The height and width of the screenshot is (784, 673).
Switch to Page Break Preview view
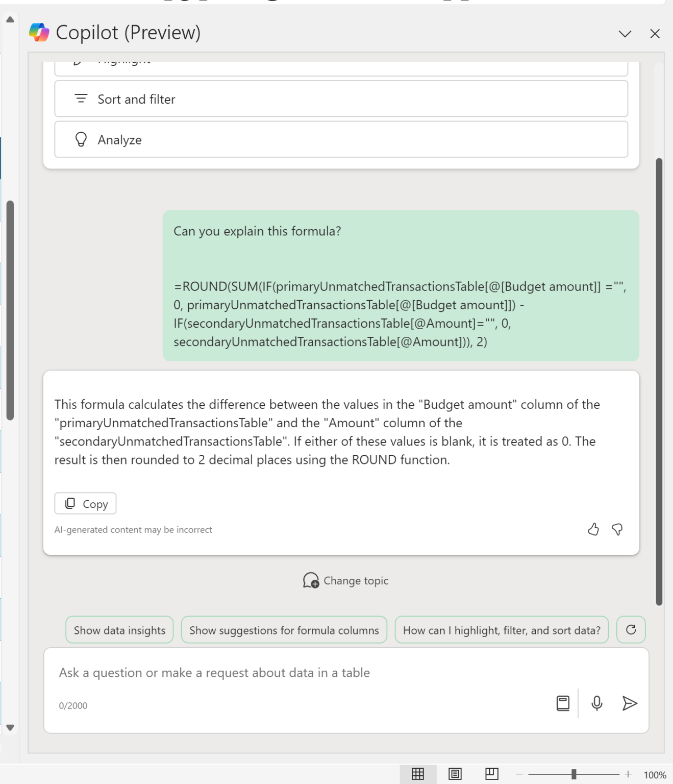[491, 774]
